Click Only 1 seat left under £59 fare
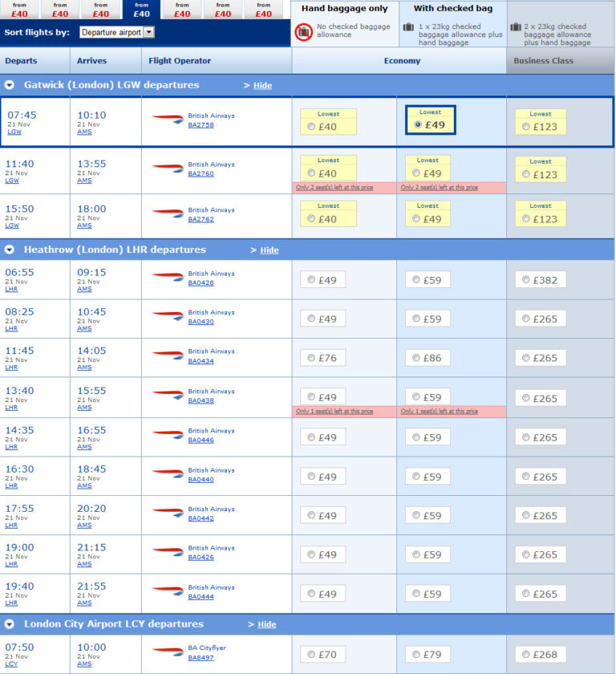Viewport: 616px width, 674px height. pyautogui.click(x=439, y=412)
